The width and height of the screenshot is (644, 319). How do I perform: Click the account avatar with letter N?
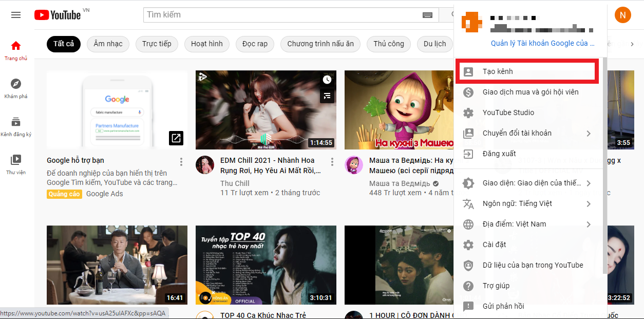pos(622,15)
